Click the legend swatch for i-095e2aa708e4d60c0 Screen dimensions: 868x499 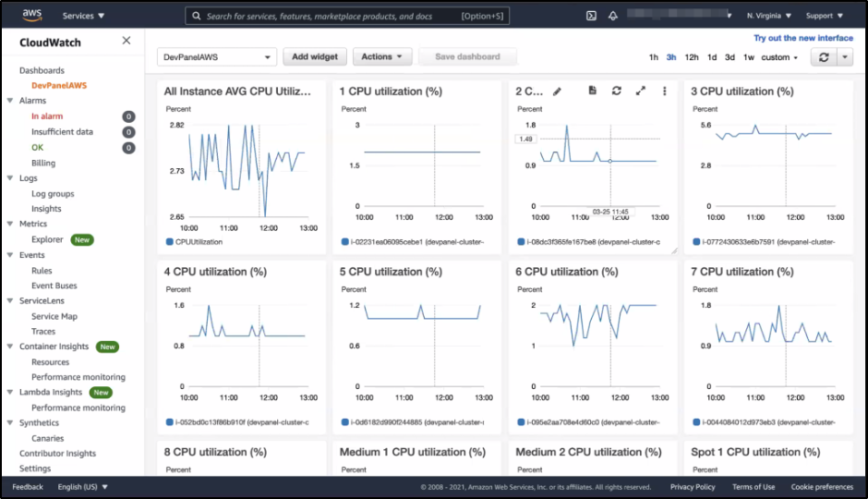tap(521, 422)
